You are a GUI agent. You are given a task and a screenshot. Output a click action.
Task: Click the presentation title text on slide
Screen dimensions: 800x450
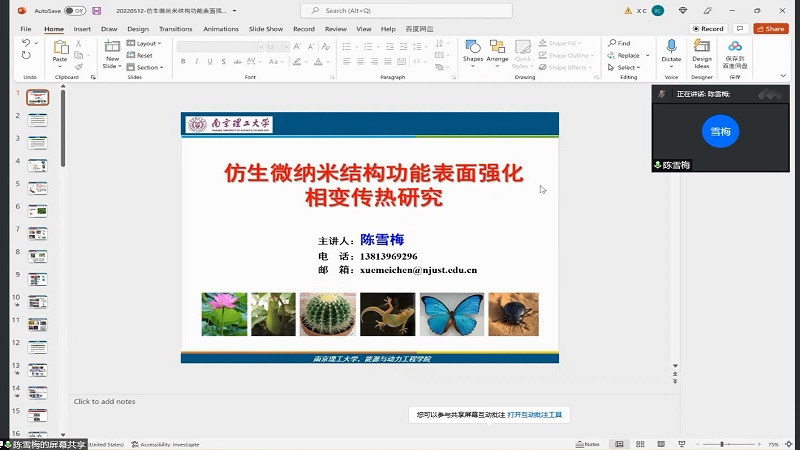373,185
